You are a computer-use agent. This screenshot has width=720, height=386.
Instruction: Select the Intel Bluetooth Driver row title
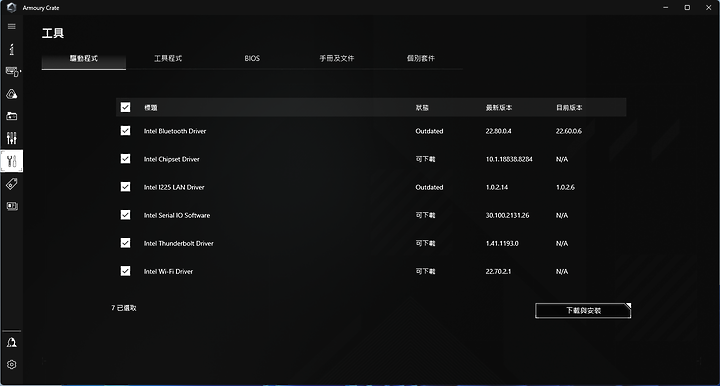[175, 131]
